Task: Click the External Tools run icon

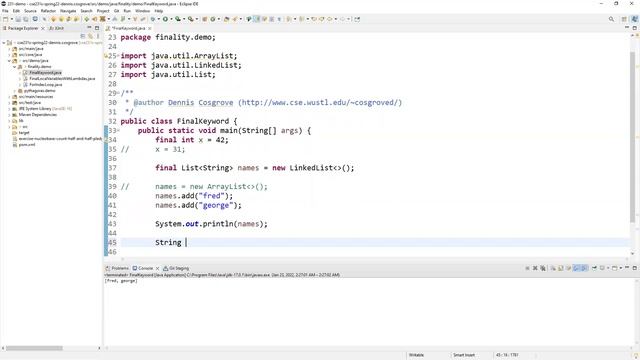Action: pos(190,19)
